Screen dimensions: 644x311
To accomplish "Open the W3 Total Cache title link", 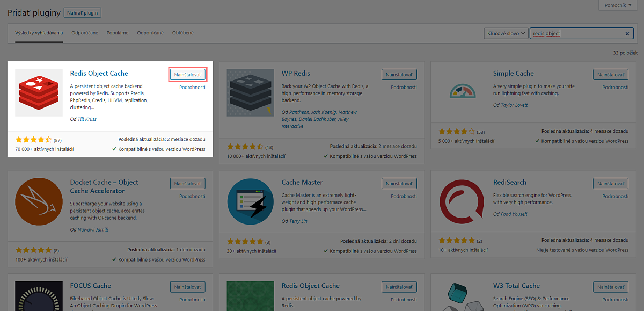I will pyautogui.click(x=517, y=286).
